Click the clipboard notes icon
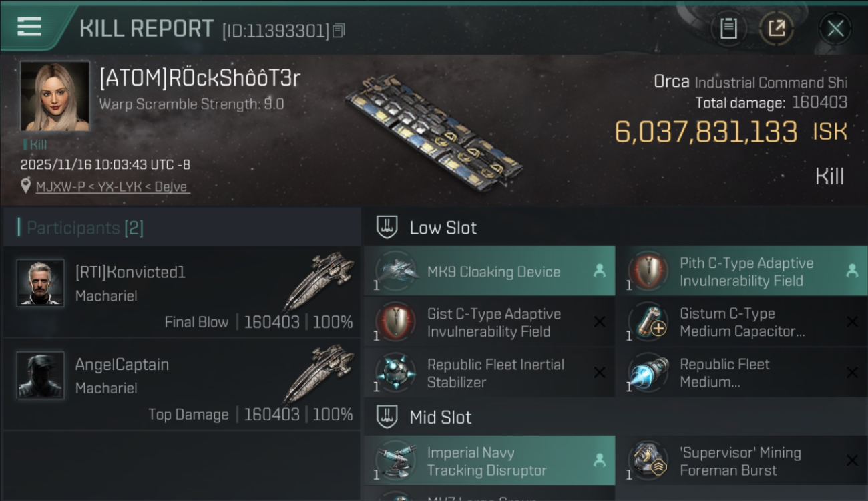This screenshot has width=868, height=501. tap(728, 29)
